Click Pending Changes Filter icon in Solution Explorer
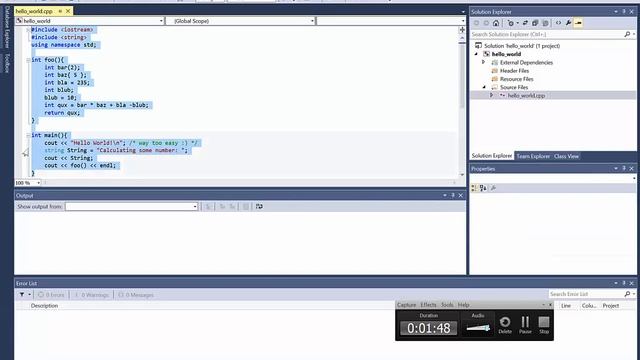640x360 pixels. [x=510, y=23]
